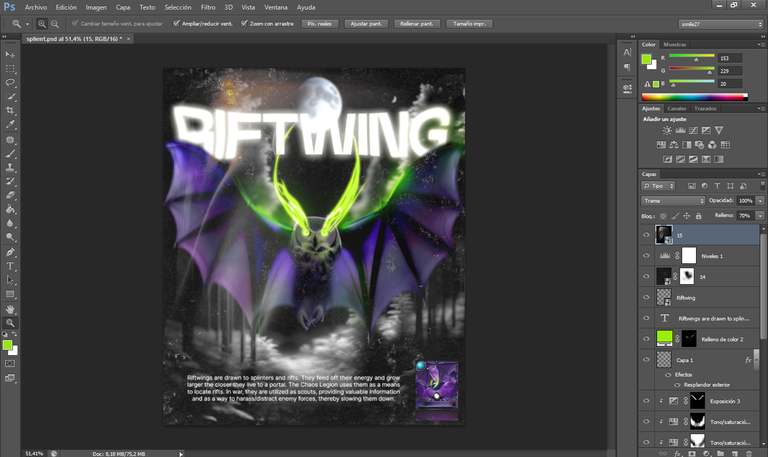Select the Clone Stamp tool
Image resolution: width=768 pixels, height=457 pixels.
tap(10, 168)
